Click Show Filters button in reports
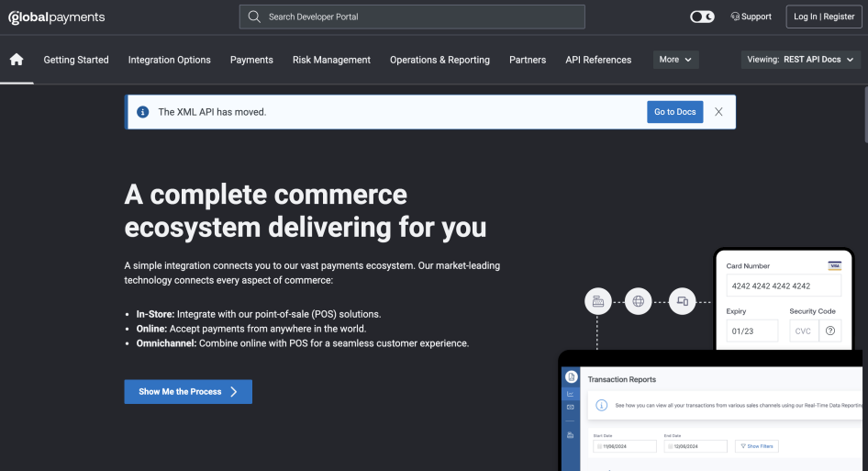 757,446
